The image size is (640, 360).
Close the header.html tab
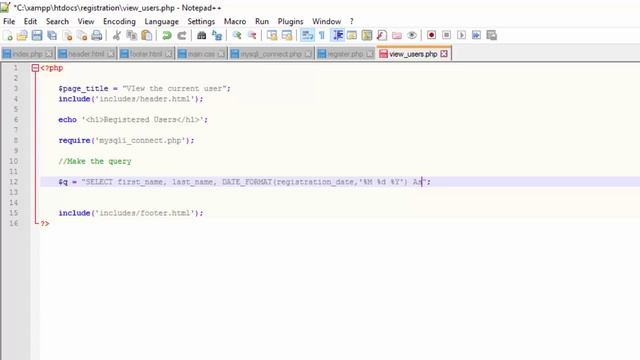[x=111, y=54]
